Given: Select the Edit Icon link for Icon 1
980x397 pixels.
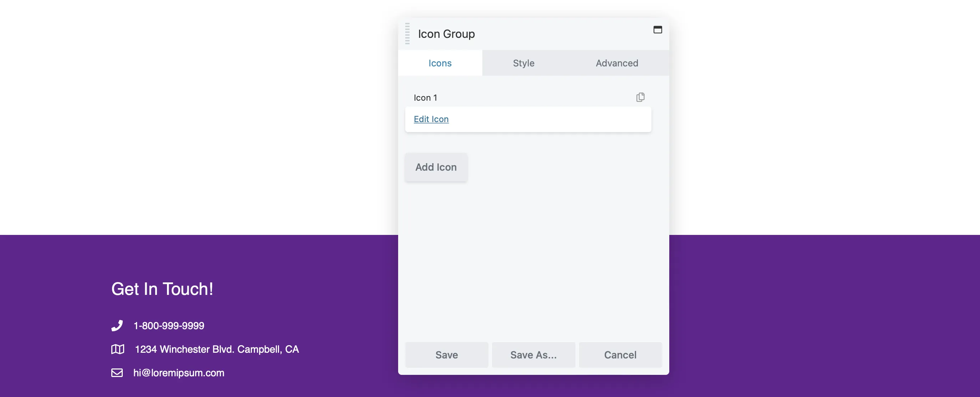Looking at the screenshot, I should (x=431, y=118).
